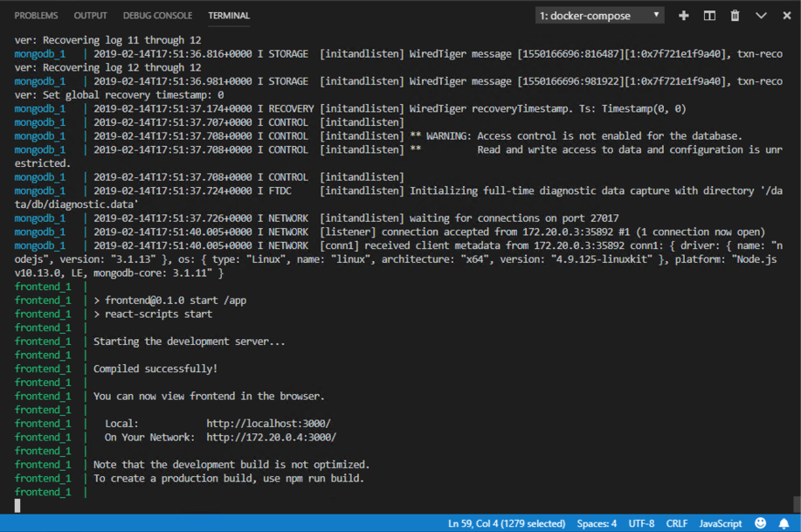This screenshot has width=801, height=532.
Task: Change end of line sequence CRLF
Action: tap(676, 523)
